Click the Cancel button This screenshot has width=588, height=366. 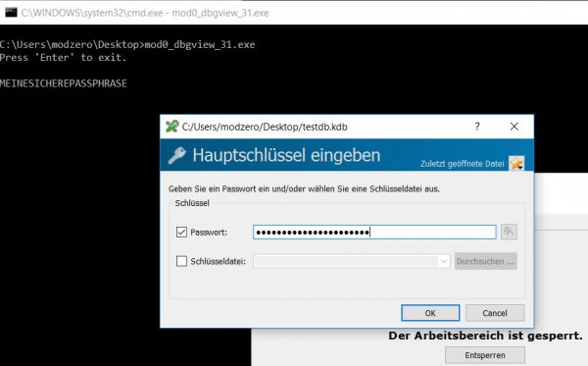pos(495,313)
